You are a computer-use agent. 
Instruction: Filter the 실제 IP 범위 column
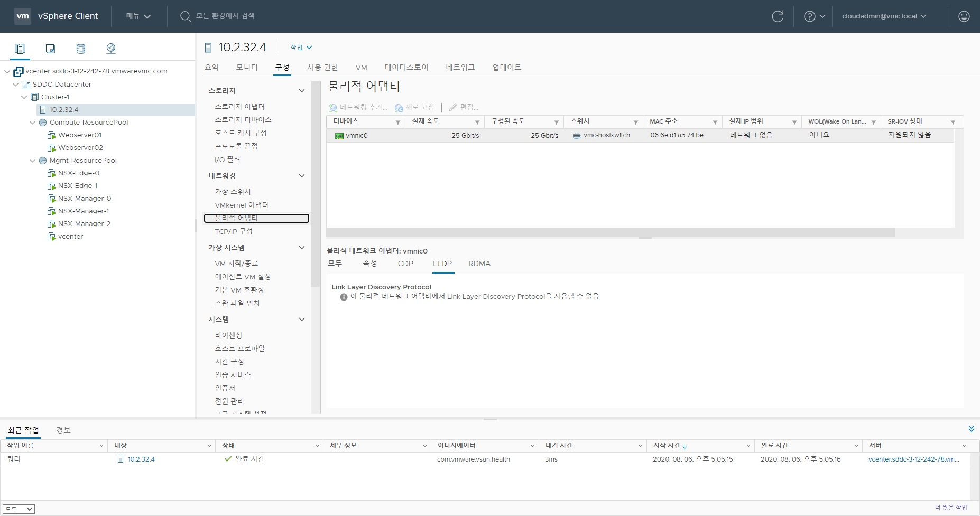[794, 122]
